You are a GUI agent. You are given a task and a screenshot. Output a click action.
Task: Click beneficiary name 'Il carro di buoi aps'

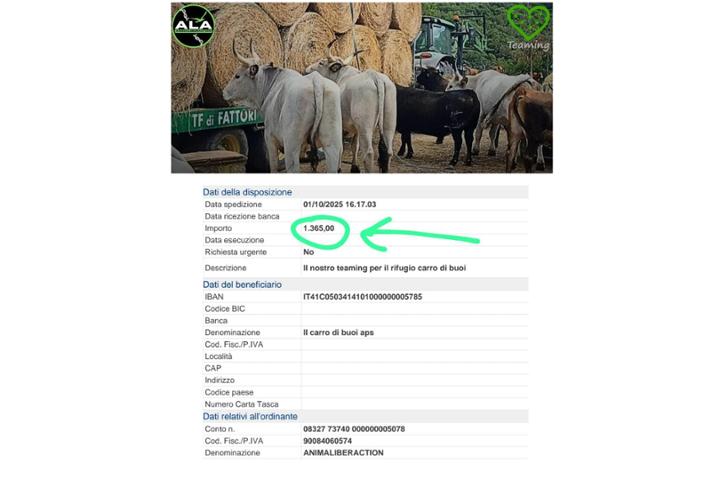pos(338,333)
